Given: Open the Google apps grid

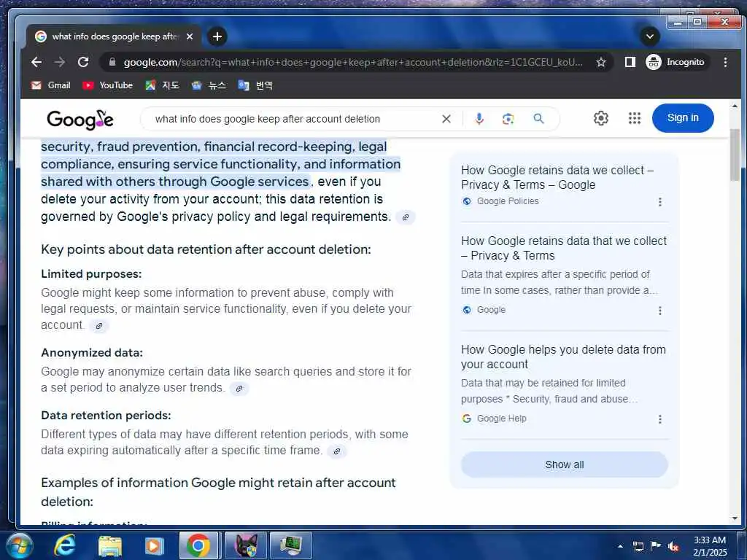Looking at the screenshot, I should (x=635, y=118).
